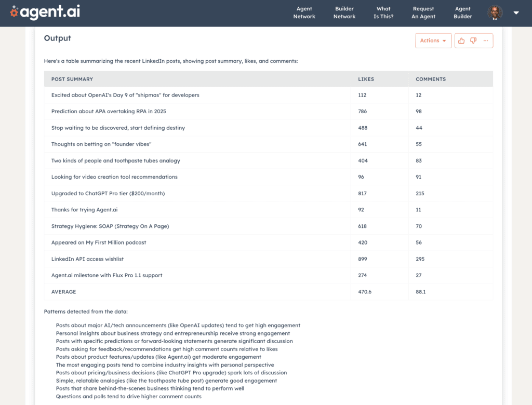Click the 112 likes value

click(x=362, y=96)
